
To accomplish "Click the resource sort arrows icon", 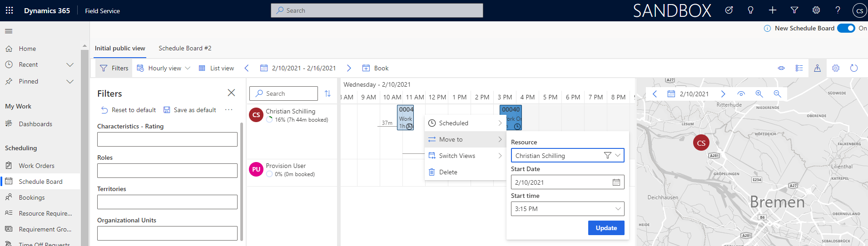I will [x=327, y=93].
